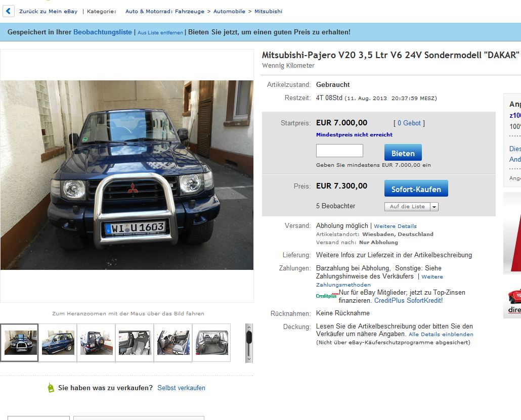Select the front seats interior thumbnail

click(x=135, y=343)
